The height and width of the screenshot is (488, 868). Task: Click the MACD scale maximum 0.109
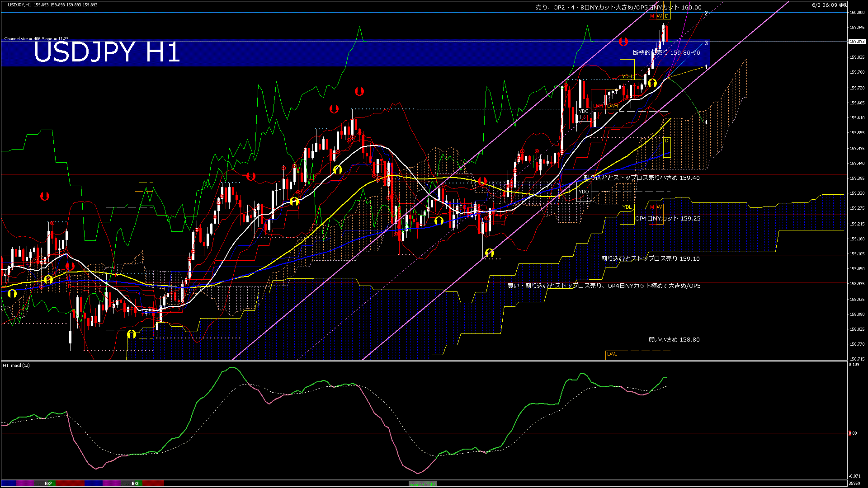pyautogui.click(x=854, y=365)
